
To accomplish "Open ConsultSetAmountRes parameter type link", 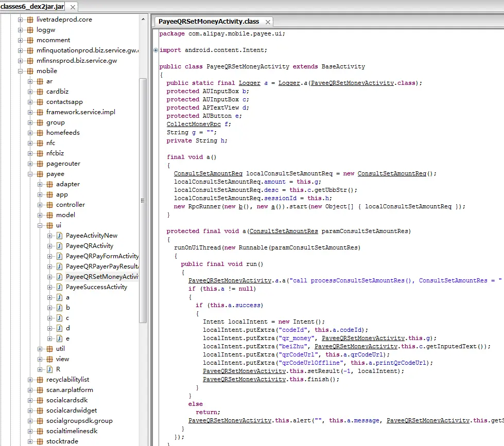I will click(284, 231).
